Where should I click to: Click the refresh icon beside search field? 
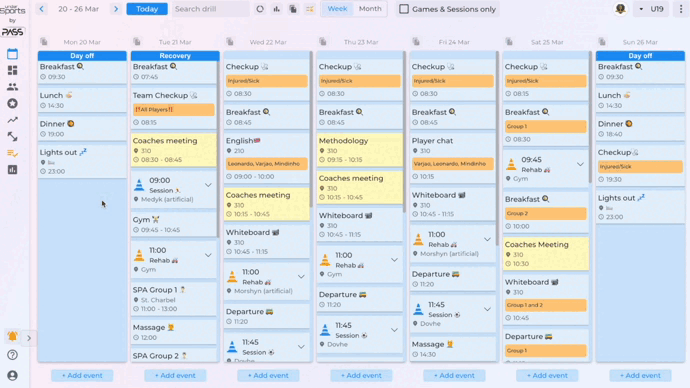point(260,9)
